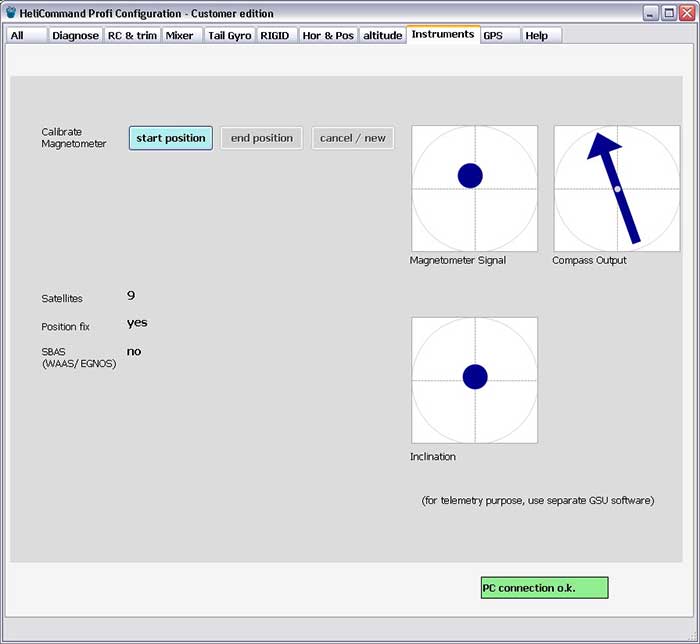The width and height of the screenshot is (700, 644).
Task: Click the SBAS (WAAS/EGNOS) label
Action: pos(79,357)
